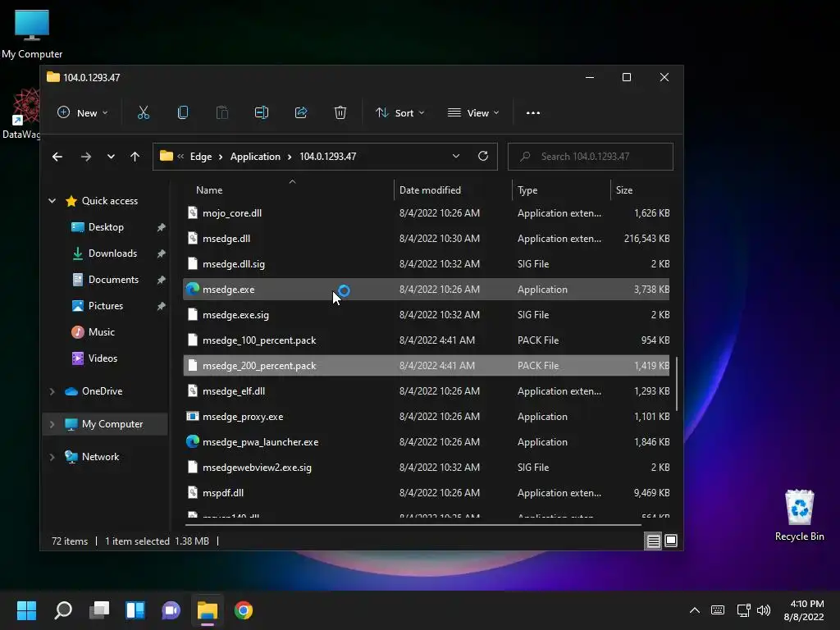This screenshot has width=840, height=630.
Task: Select the msedge_proxy.exe file icon
Action: click(x=193, y=416)
